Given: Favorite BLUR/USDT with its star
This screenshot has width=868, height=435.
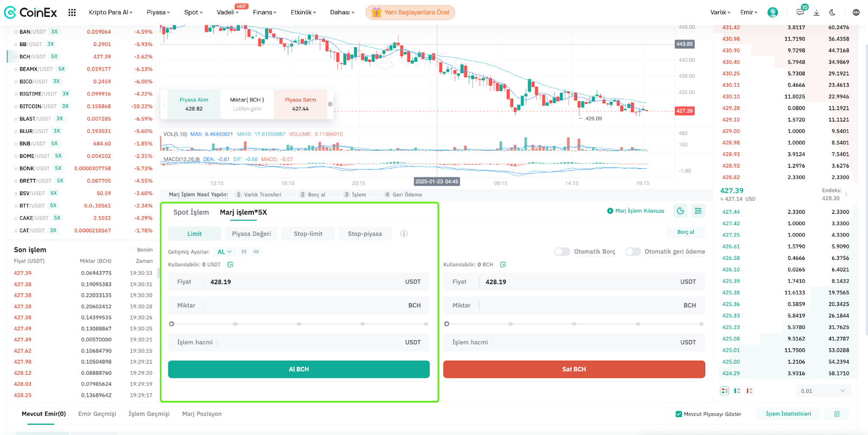Looking at the screenshot, I should [16, 131].
